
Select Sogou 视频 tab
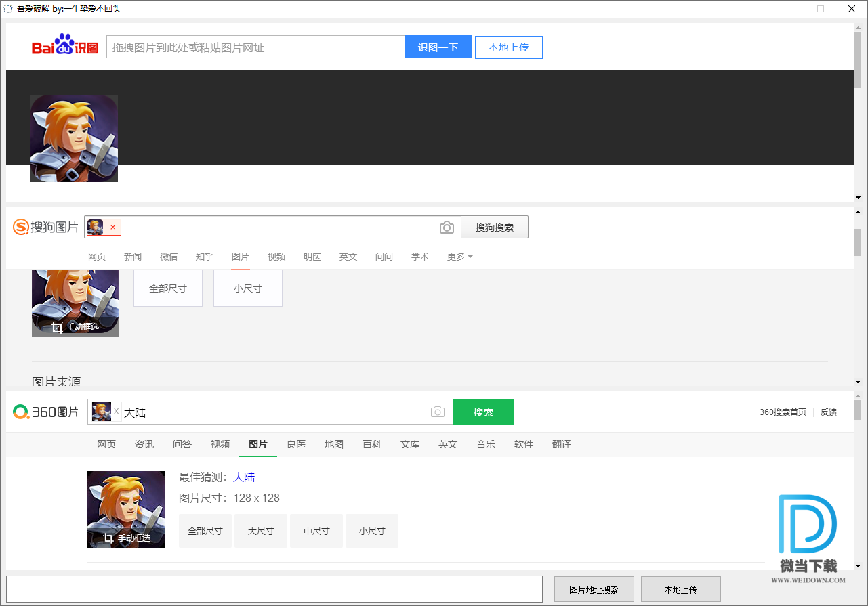tap(276, 257)
